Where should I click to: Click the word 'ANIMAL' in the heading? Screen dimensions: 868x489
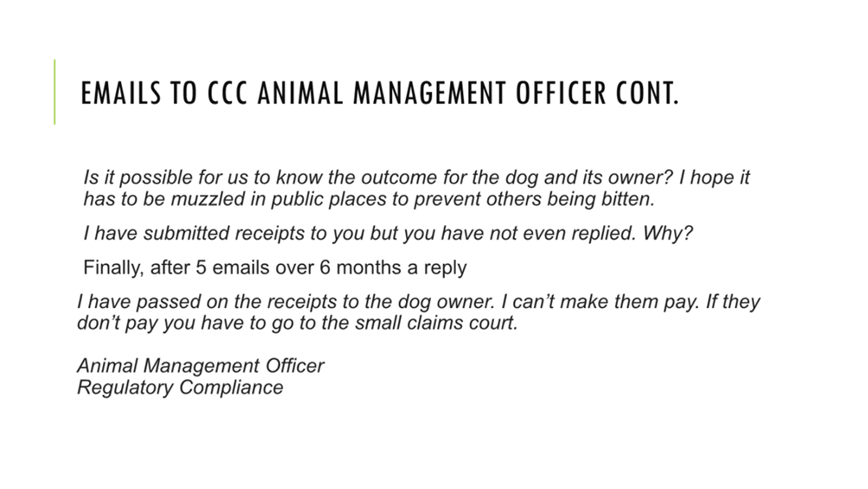pos(300,93)
